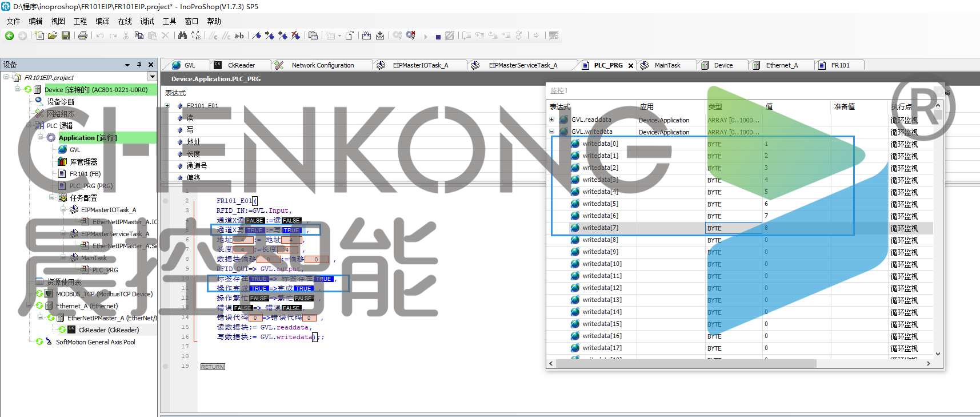Click the open project folder icon
980x417 pixels.
coord(53,35)
